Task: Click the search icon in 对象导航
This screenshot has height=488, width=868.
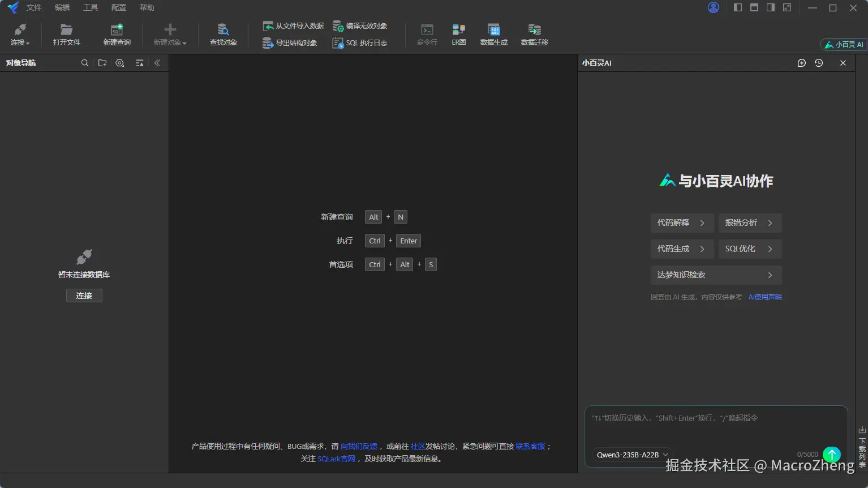Action: point(85,63)
